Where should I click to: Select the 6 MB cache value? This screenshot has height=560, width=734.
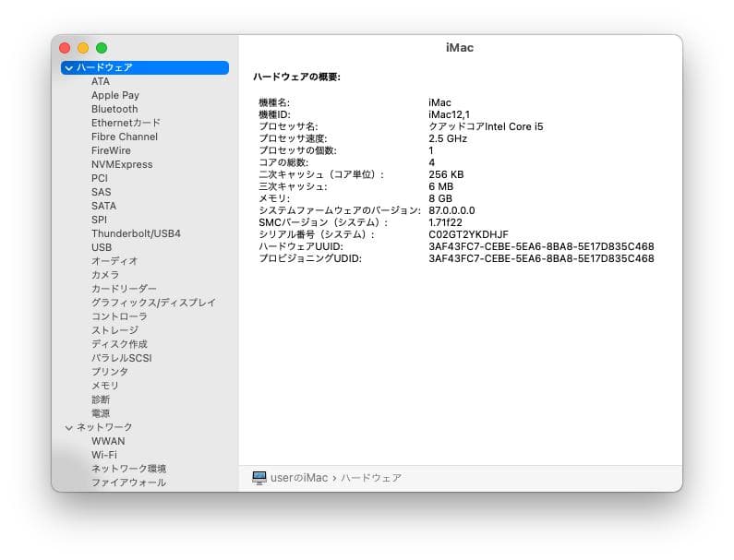click(441, 186)
